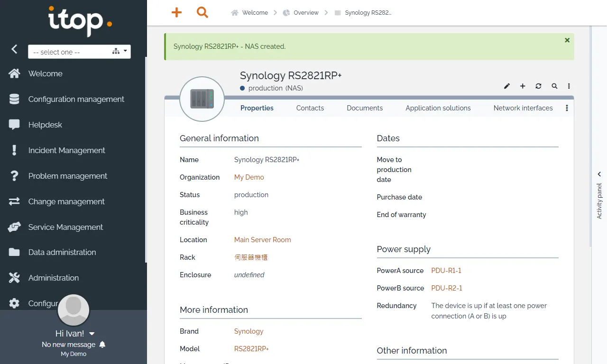The width and height of the screenshot is (607, 364).
Task: Click the refresh icon in object toolbar
Action: tap(538, 86)
